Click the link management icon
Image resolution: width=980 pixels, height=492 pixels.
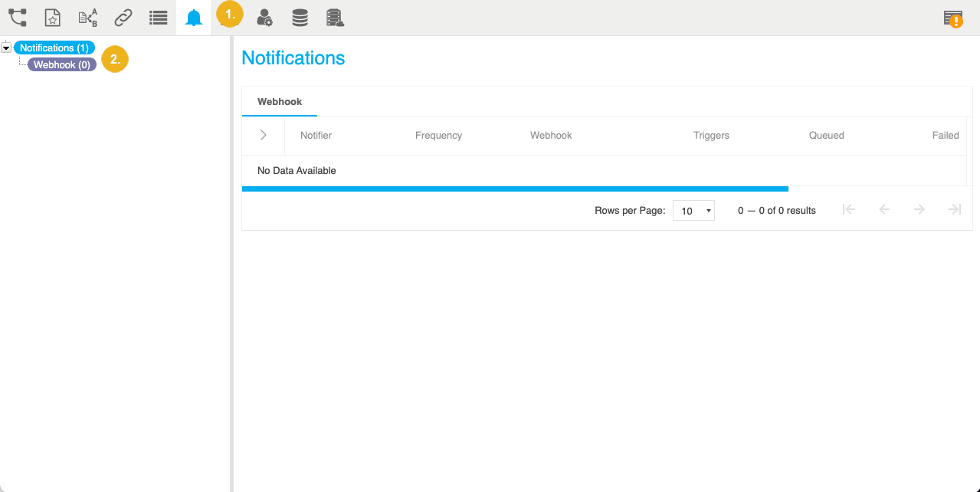click(123, 17)
